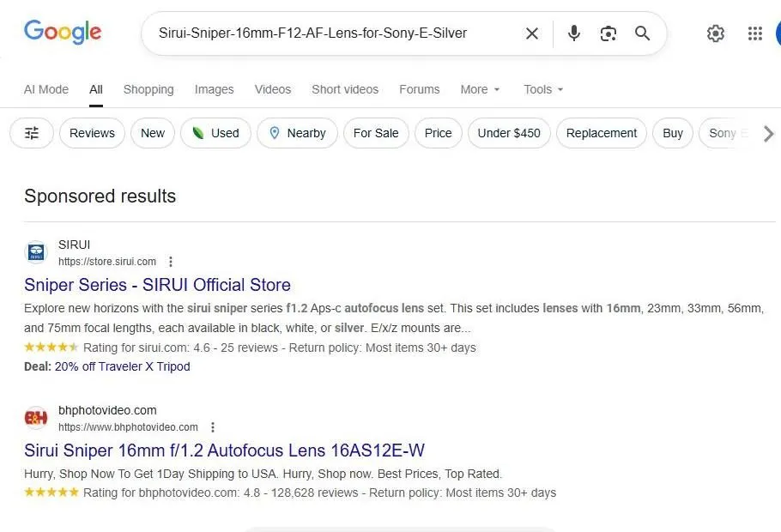Clear the search query with the X

[531, 33]
